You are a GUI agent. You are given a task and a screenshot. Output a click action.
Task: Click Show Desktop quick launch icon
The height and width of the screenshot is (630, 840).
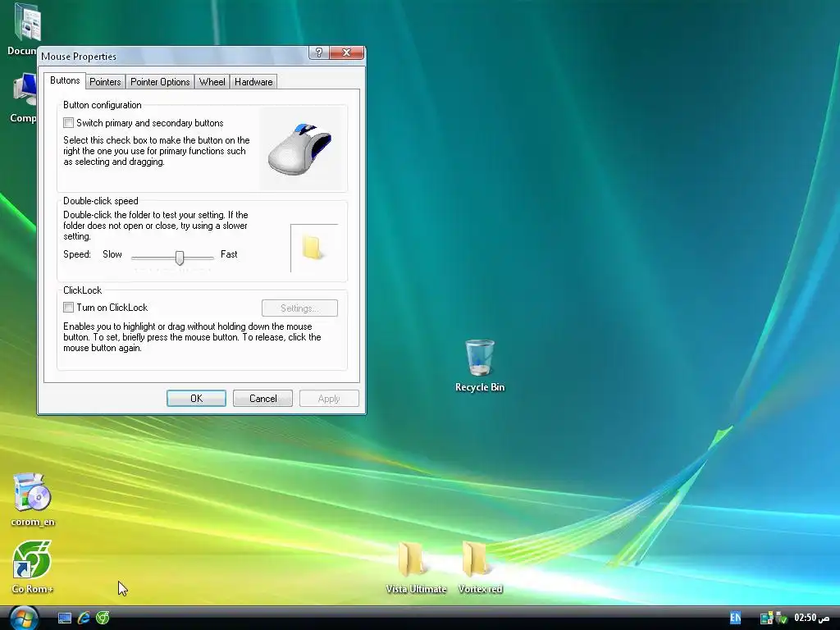coord(65,619)
